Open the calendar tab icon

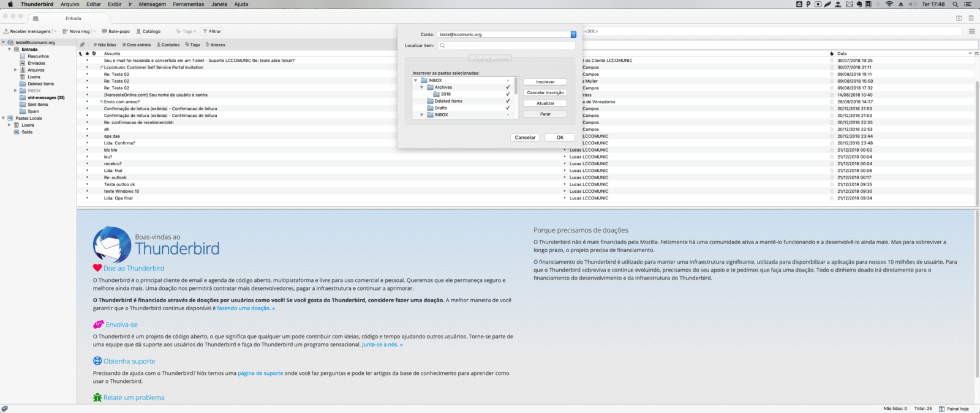point(959,18)
